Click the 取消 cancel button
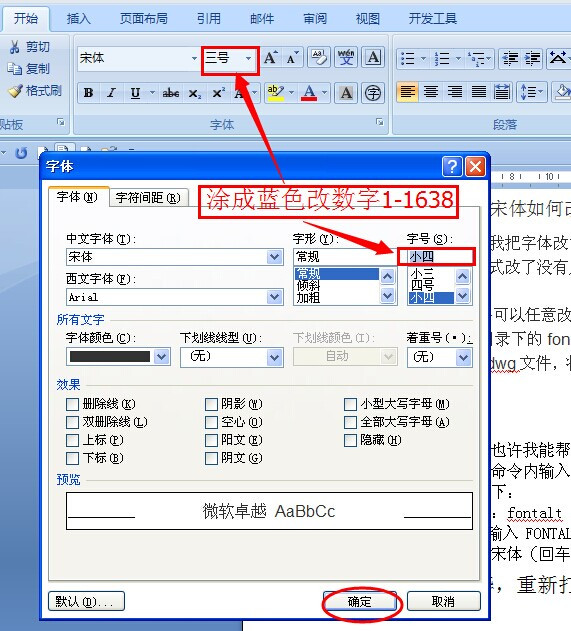The image size is (571, 631). click(x=443, y=601)
